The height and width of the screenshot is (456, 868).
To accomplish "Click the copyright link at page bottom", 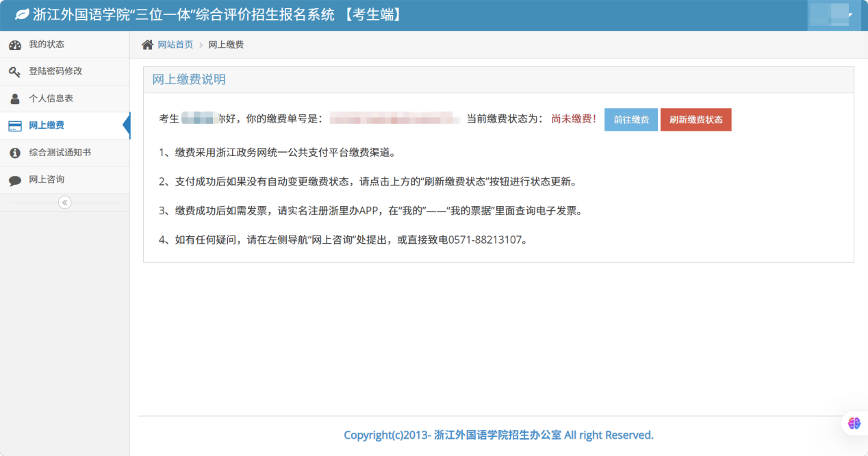I will click(x=498, y=435).
